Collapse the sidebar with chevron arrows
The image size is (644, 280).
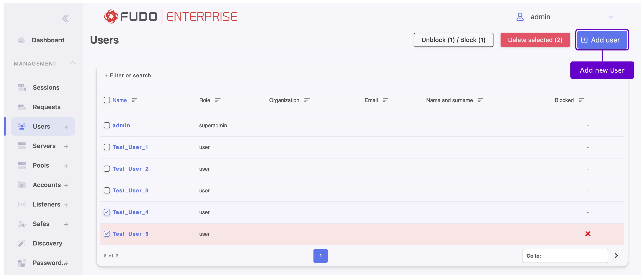65,18
